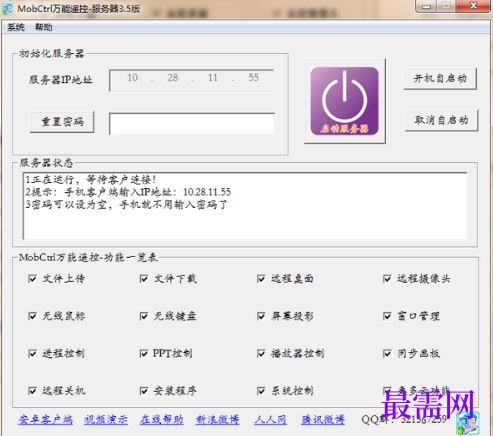Toggle the 播放器控制 checkbox
Image resolution: width=493 pixels, height=436 pixels.
pyautogui.click(x=261, y=353)
